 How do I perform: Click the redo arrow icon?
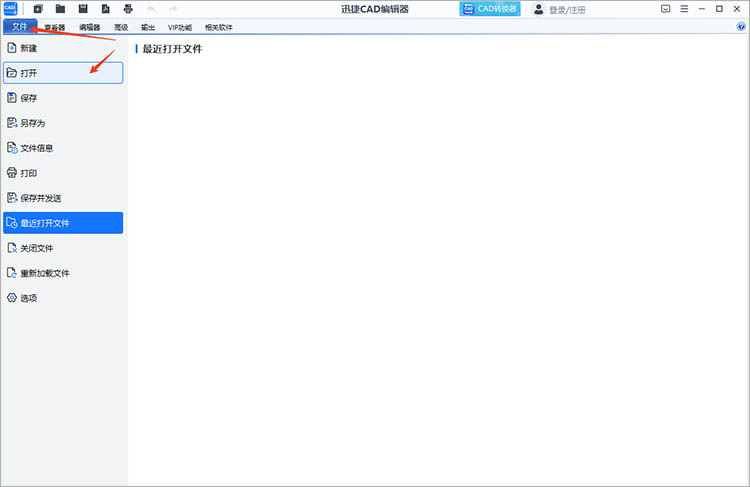click(173, 9)
